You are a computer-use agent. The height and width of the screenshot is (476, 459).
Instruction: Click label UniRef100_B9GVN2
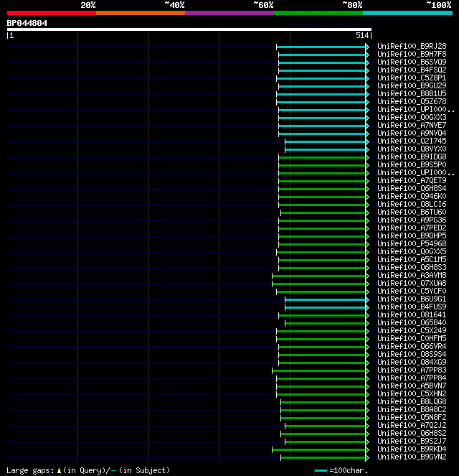pos(412,457)
